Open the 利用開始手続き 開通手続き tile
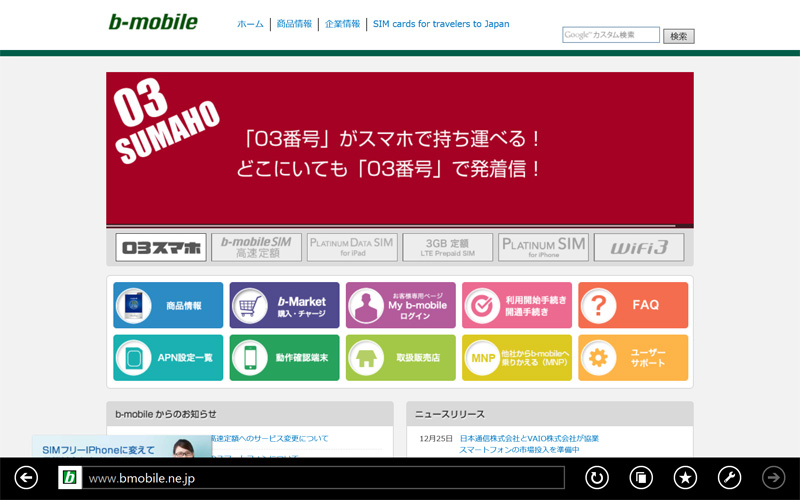The image size is (800, 500). [517, 305]
